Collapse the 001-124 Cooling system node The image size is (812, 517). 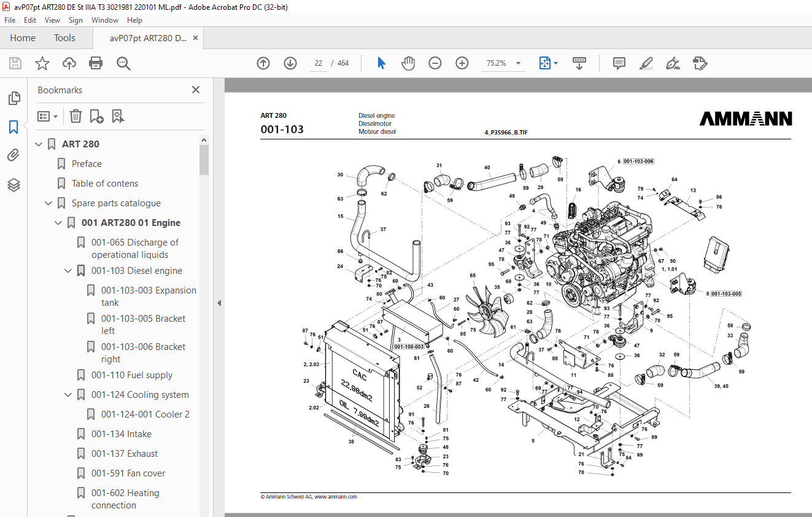click(68, 395)
